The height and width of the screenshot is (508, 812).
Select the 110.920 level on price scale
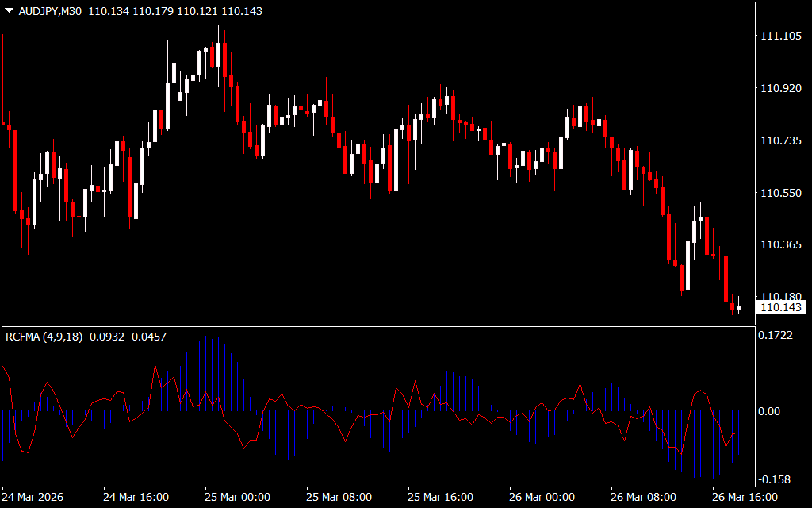click(780, 88)
